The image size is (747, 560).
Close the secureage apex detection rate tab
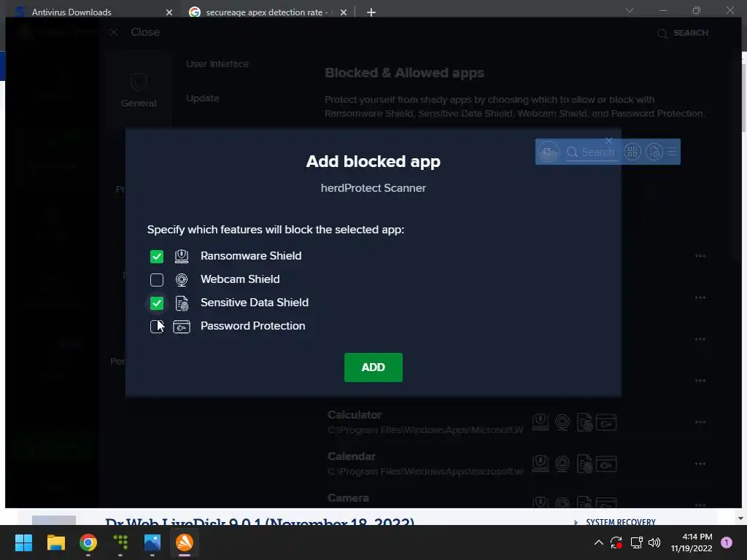tap(344, 12)
